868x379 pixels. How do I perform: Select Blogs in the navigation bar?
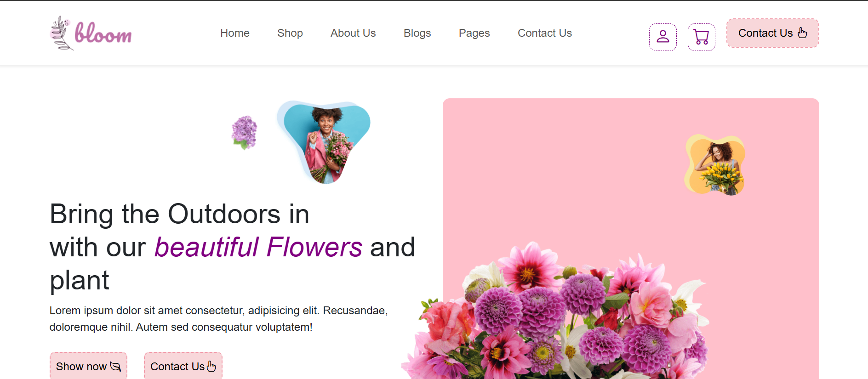417,33
